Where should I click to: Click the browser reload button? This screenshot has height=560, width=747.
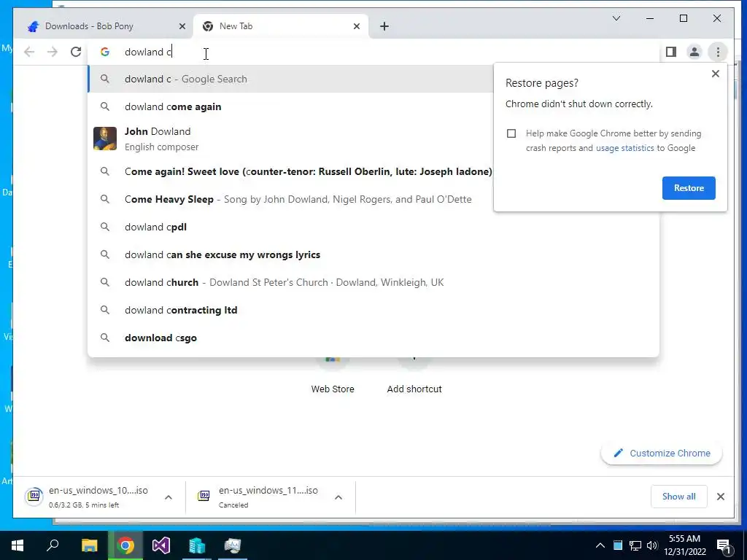tap(76, 52)
